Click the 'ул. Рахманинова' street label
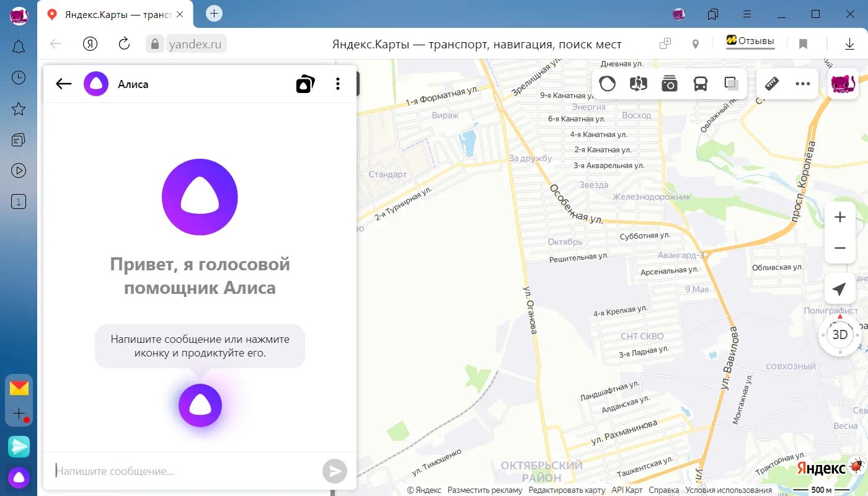Image resolution: width=868 pixels, height=496 pixels. click(x=624, y=432)
